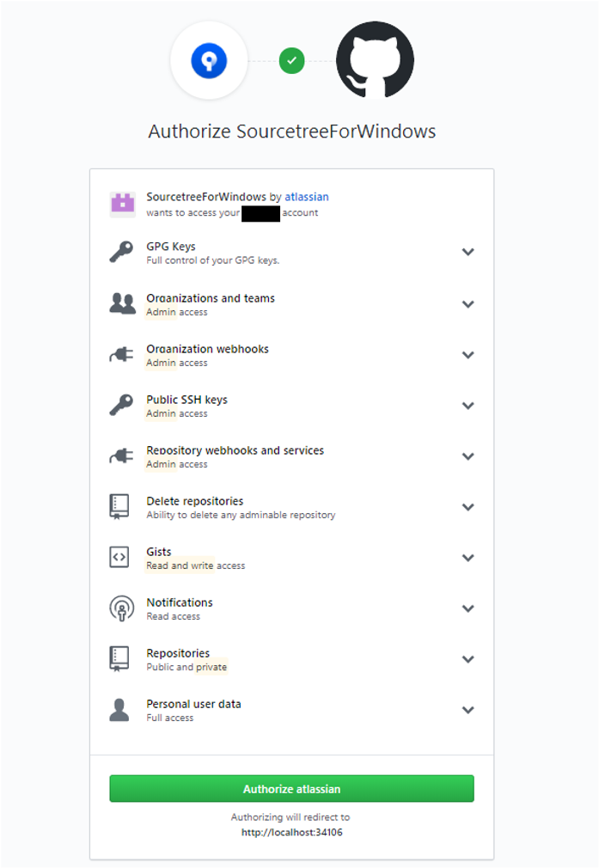Click the Personal user data person icon
599x868 pixels.
pyautogui.click(x=120, y=710)
